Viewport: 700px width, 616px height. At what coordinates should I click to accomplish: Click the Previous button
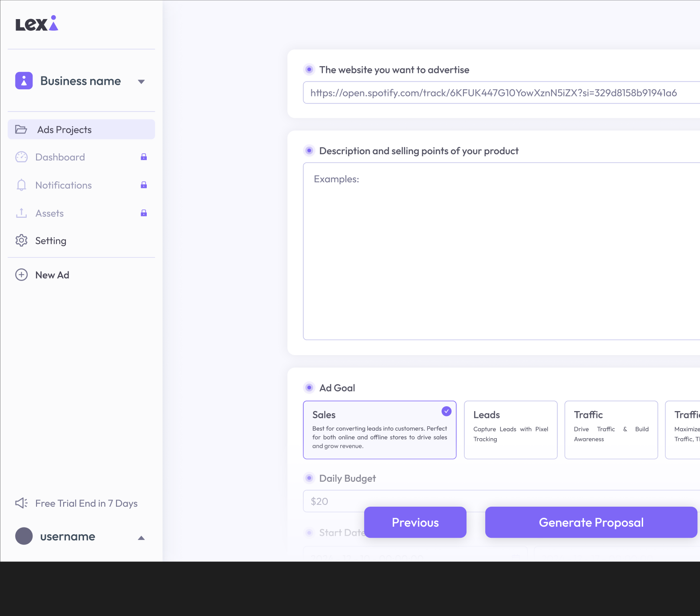[x=415, y=522]
